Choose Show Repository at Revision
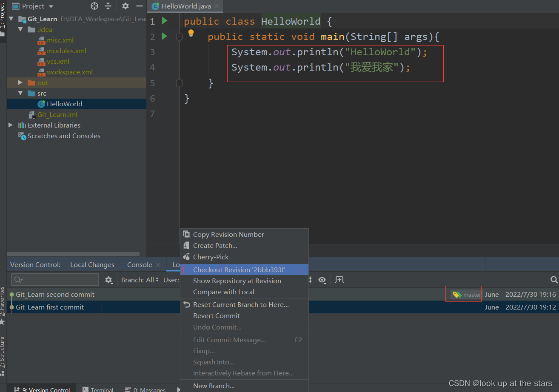This screenshot has width=559, height=392. click(244, 281)
